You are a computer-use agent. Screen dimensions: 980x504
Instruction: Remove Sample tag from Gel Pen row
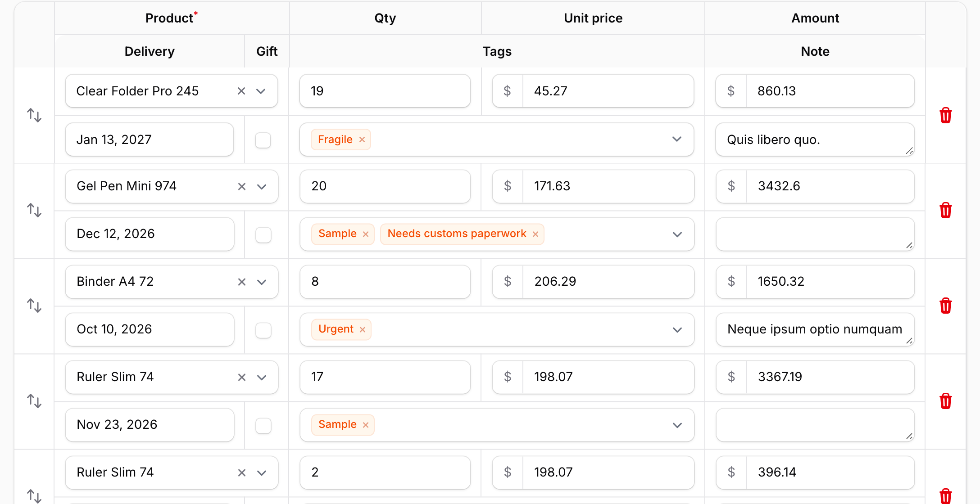coord(366,234)
